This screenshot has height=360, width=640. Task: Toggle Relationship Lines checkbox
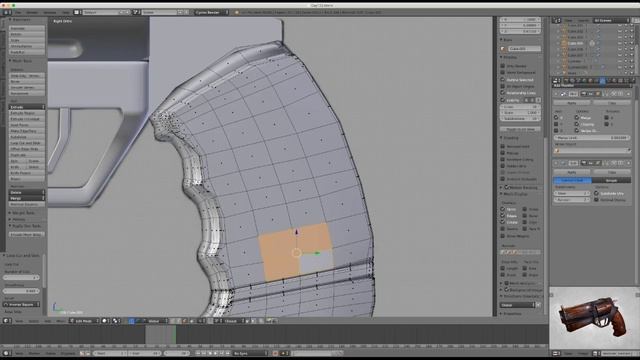[x=502, y=93]
